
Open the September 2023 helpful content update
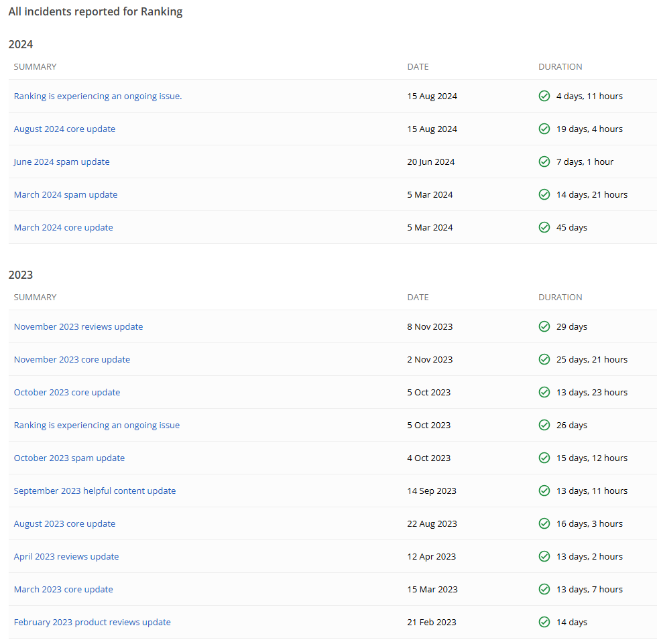coord(95,491)
